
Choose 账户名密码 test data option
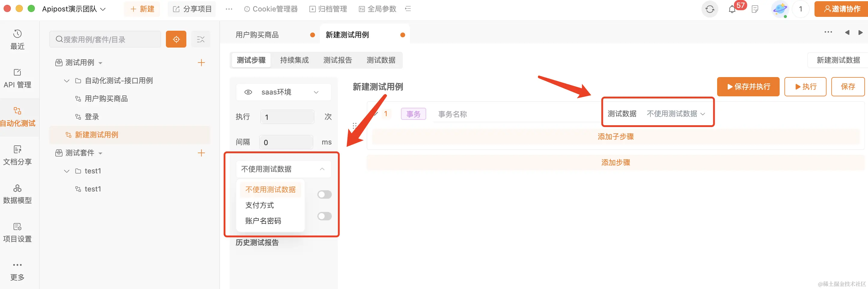(x=263, y=221)
